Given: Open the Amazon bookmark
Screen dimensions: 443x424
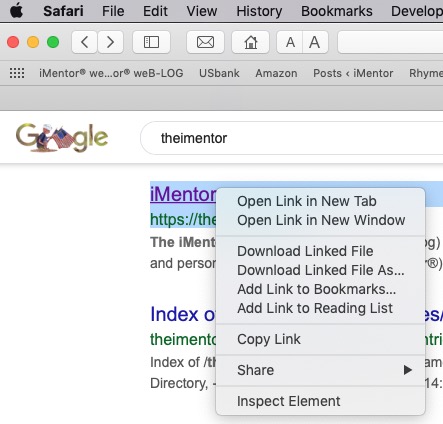Looking at the screenshot, I should click(x=276, y=73).
